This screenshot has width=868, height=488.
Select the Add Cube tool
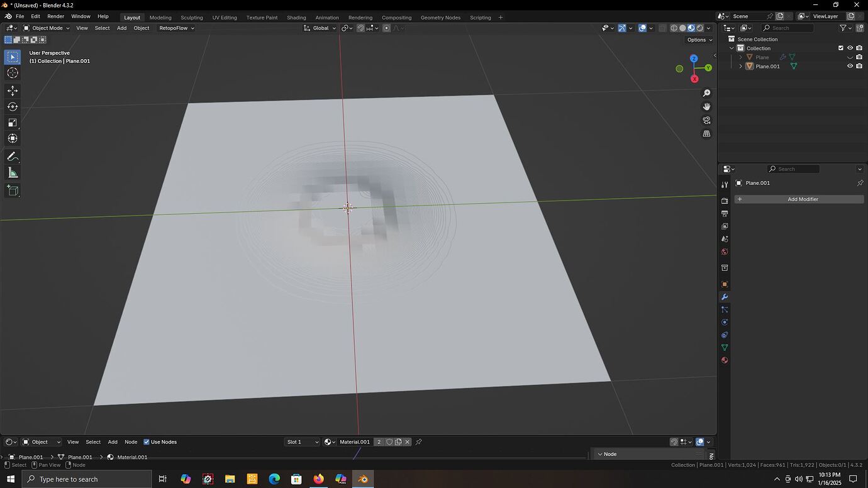click(13, 191)
